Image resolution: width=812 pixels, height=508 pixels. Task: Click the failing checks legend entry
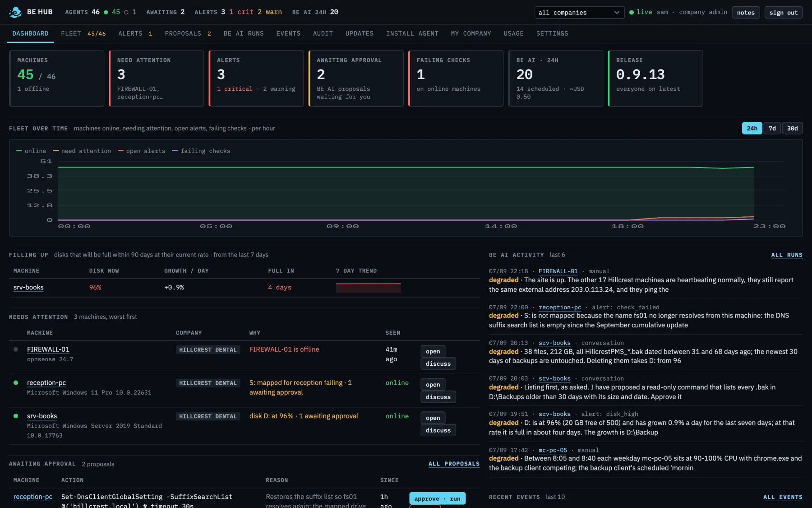coord(201,151)
